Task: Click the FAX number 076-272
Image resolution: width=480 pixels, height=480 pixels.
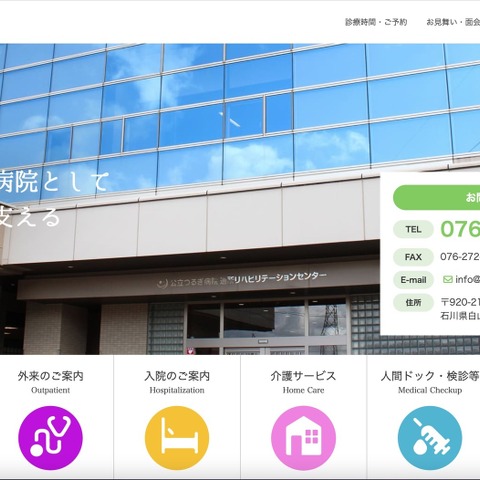Action: click(x=460, y=257)
